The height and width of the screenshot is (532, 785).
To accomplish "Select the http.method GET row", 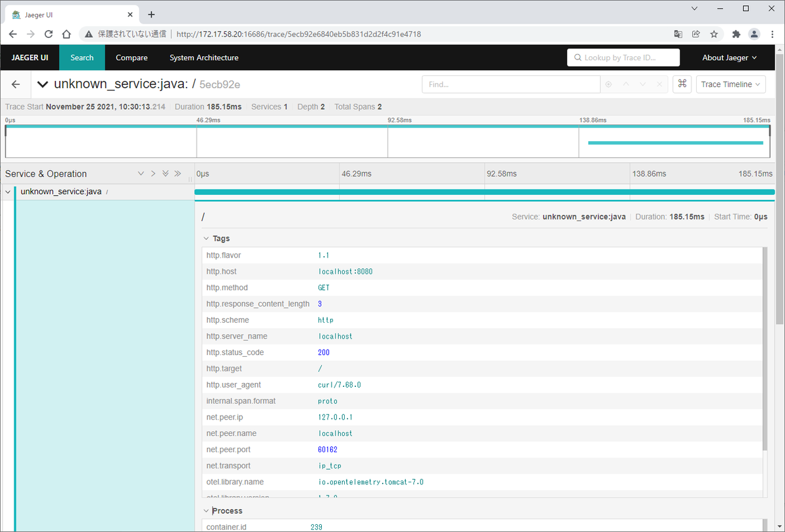I will 483,288.
